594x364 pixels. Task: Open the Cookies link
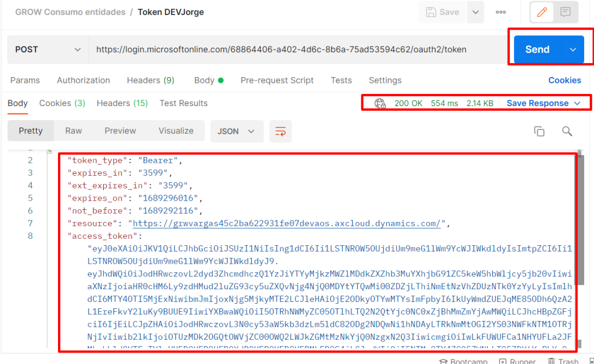pyautogui.click(x=564, y=81)
